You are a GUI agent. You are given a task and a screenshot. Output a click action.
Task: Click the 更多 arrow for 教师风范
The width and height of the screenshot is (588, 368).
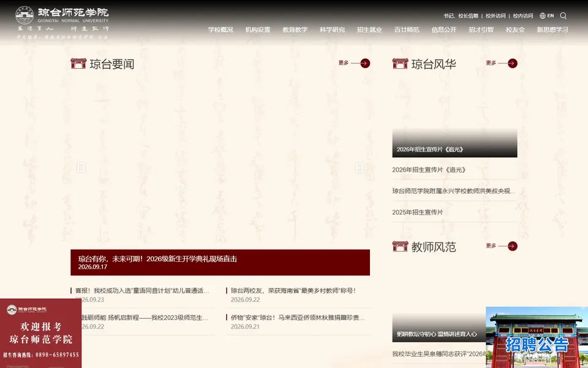pos(502,246)
